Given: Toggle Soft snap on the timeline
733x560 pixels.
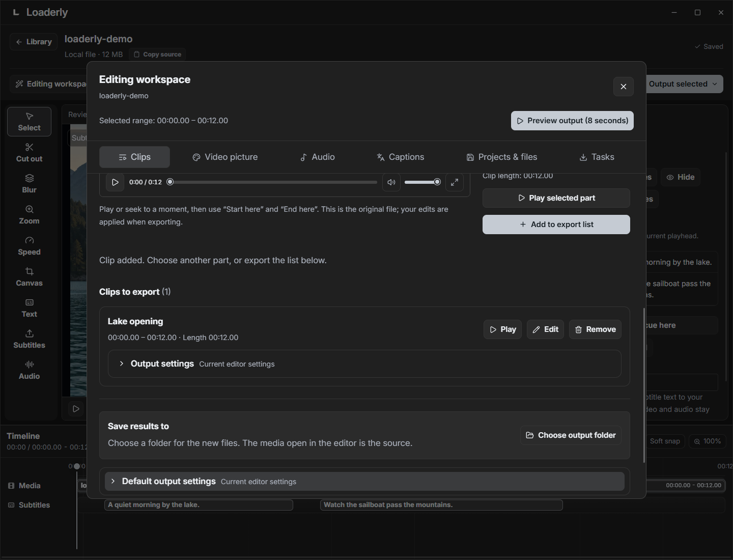Looking at the screenshot, I should click(x=665, y=441).
